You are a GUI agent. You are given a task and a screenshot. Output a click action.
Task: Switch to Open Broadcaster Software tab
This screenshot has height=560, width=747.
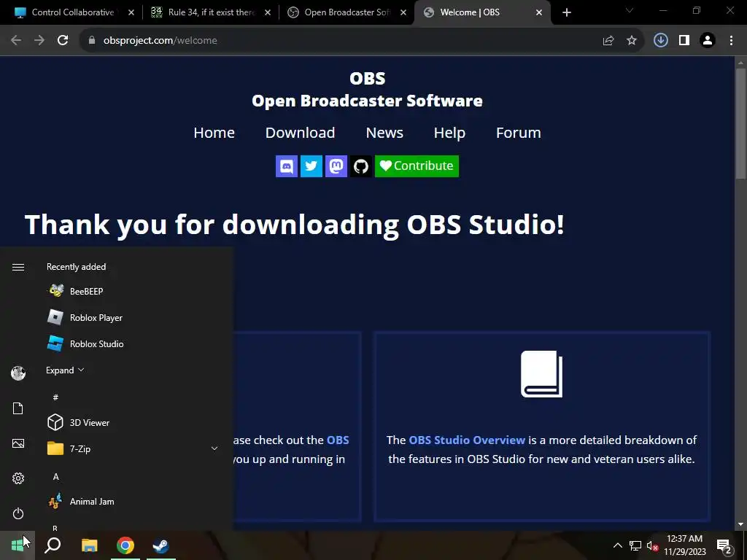point(347,12)
